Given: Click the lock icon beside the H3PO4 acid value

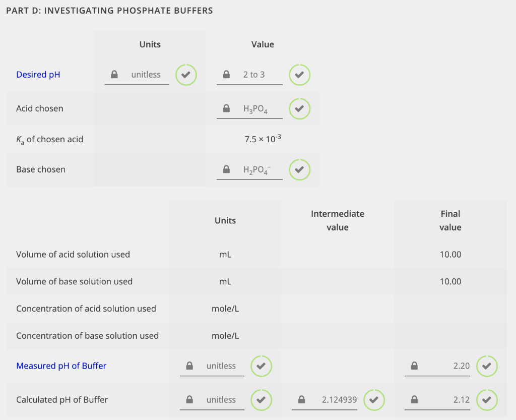Looking at the screenshot, I should point(227,108).
